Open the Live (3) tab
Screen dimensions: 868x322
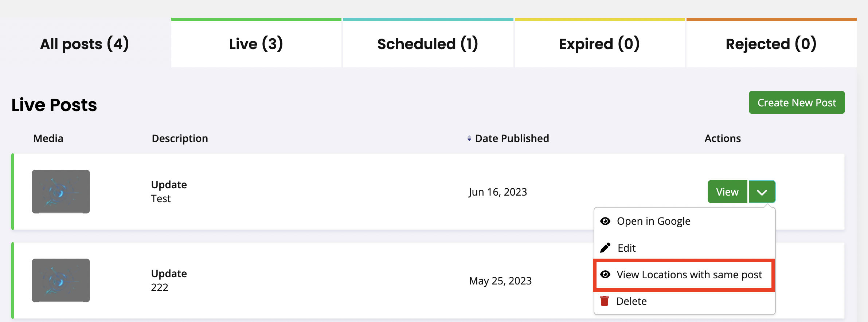256,44
